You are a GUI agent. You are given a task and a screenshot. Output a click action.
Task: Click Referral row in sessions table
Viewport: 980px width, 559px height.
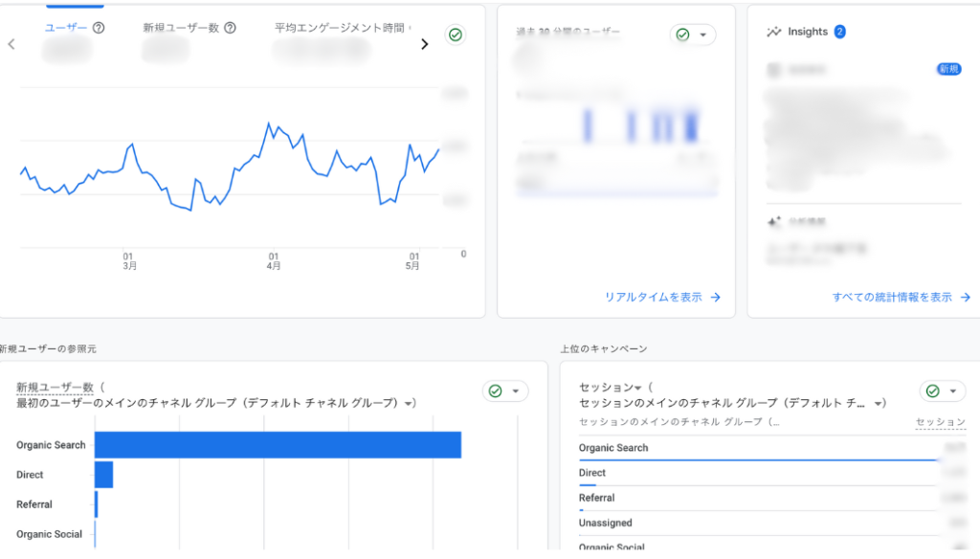click(x=772, y=499)
